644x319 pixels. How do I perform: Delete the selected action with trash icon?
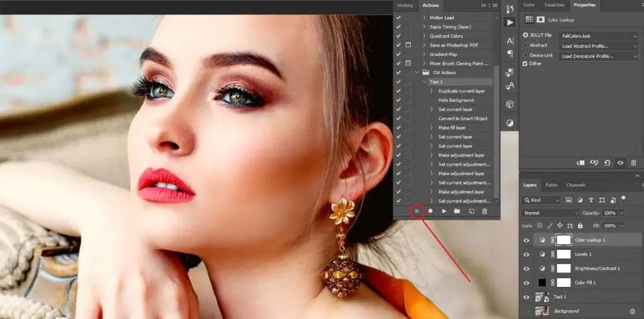(484, 211)
